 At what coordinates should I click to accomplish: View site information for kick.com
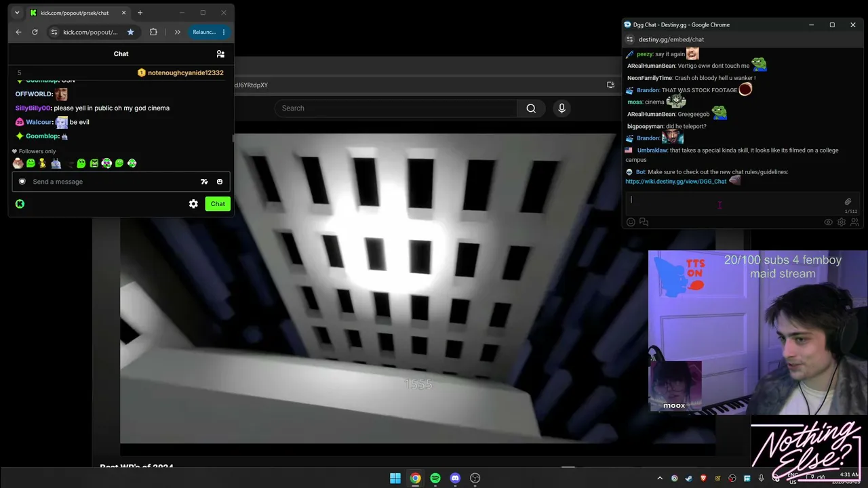click(x=54, y=32)
